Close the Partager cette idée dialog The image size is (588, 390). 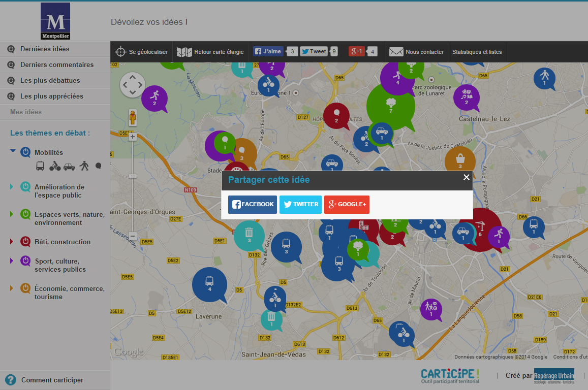(x=466, y=177)
